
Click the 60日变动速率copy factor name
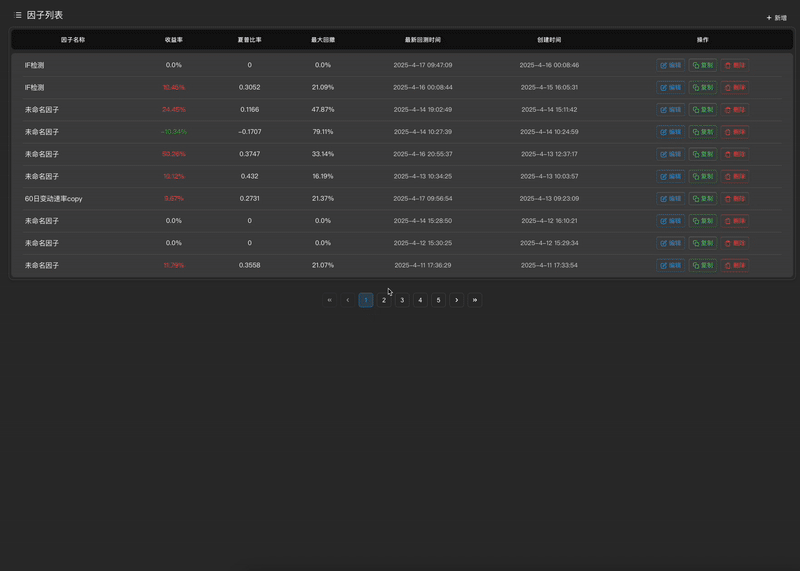click(54, 198)
